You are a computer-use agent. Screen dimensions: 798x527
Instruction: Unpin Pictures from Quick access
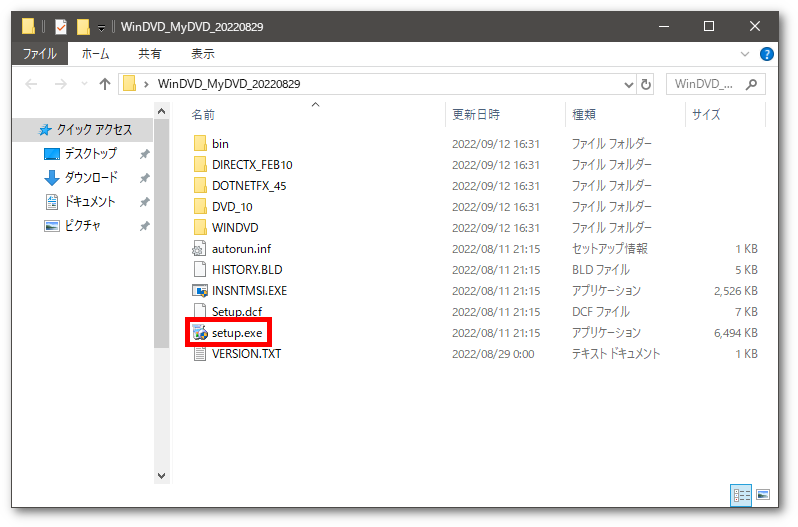click(x=145, y=226)
